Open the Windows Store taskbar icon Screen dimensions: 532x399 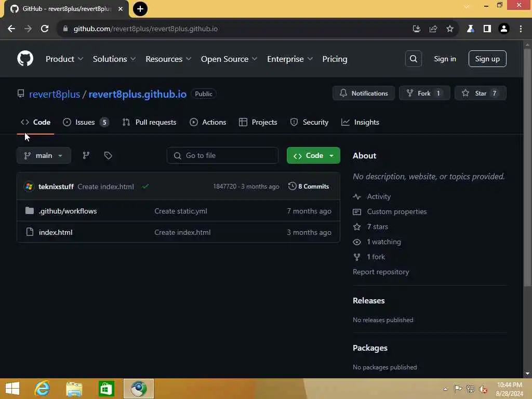point(106,389)
